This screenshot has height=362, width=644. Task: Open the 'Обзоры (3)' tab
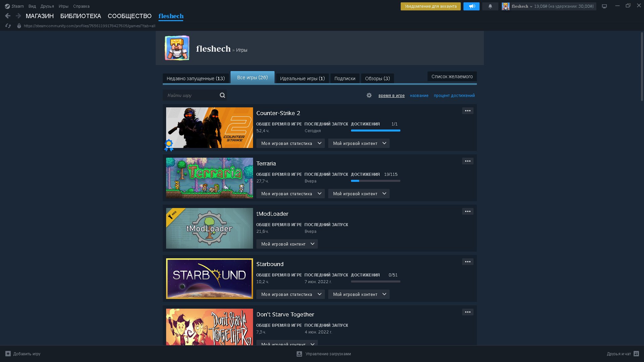[377, 79]
